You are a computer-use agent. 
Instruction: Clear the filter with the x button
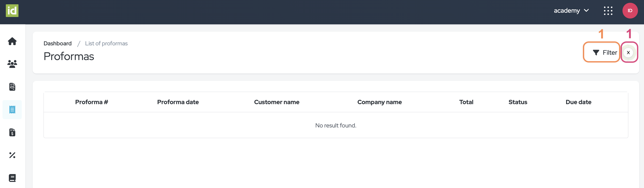(x=628, y=52)
